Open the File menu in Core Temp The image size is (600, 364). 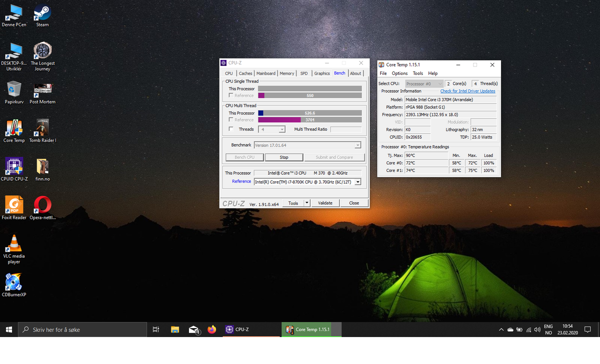(383, 73)
